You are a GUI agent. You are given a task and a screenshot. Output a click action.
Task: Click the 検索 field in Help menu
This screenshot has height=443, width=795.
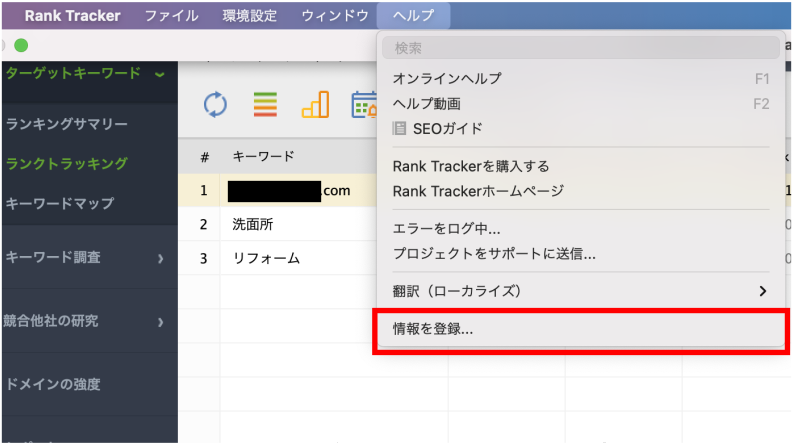click(x=581, y=48)
